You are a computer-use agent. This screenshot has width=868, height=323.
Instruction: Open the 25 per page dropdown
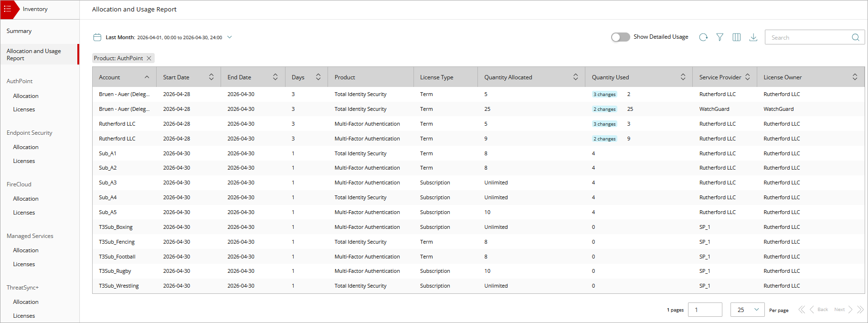tap(748, 310)
